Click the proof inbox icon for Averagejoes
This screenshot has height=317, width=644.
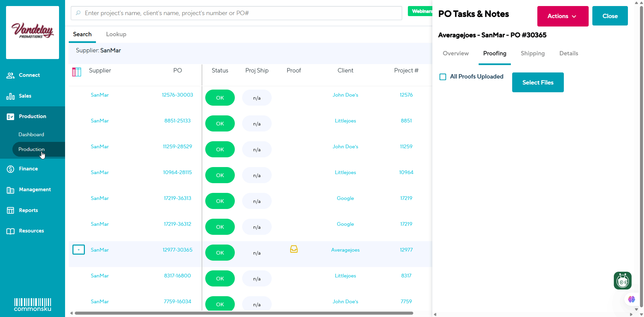[294, 249]
